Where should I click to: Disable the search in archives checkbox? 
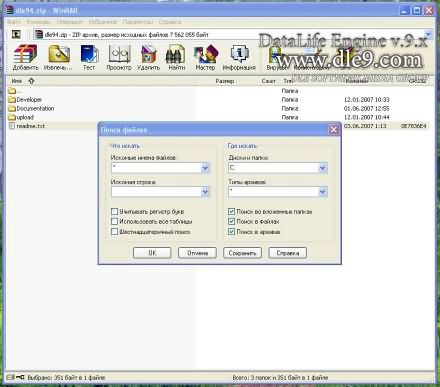[232, 231]
